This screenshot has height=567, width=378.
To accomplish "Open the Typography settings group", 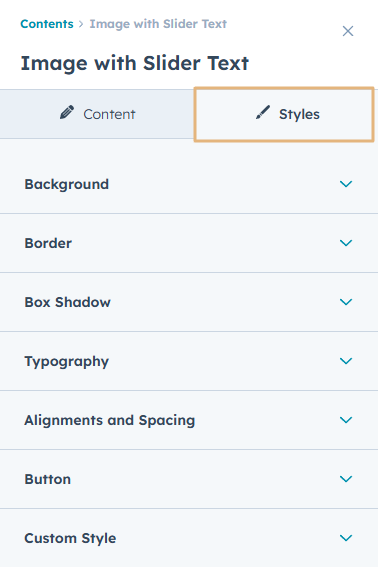I will coord(189,361).
